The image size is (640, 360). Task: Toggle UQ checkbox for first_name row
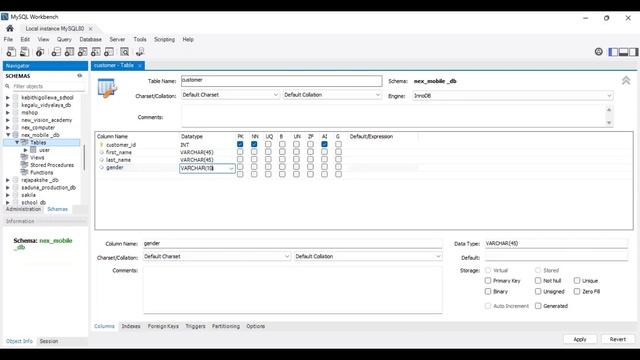pos(268,152)
